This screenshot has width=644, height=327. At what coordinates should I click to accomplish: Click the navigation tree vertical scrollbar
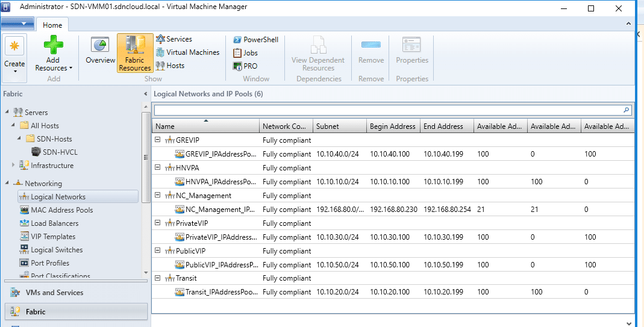tap(145, 157)
